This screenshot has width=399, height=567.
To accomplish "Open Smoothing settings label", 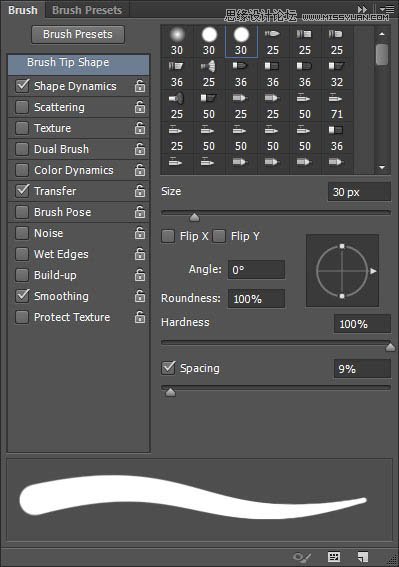I will click(x=61, y=296).
